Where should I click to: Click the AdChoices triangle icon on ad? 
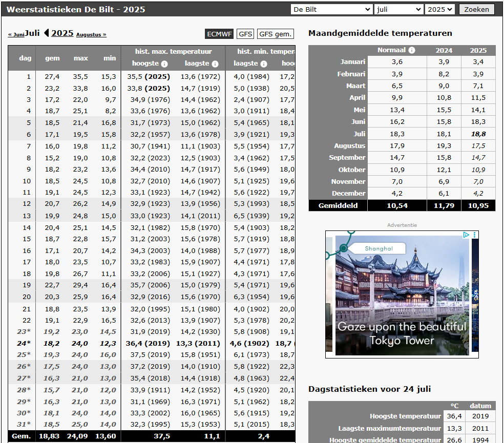point(466,235)
